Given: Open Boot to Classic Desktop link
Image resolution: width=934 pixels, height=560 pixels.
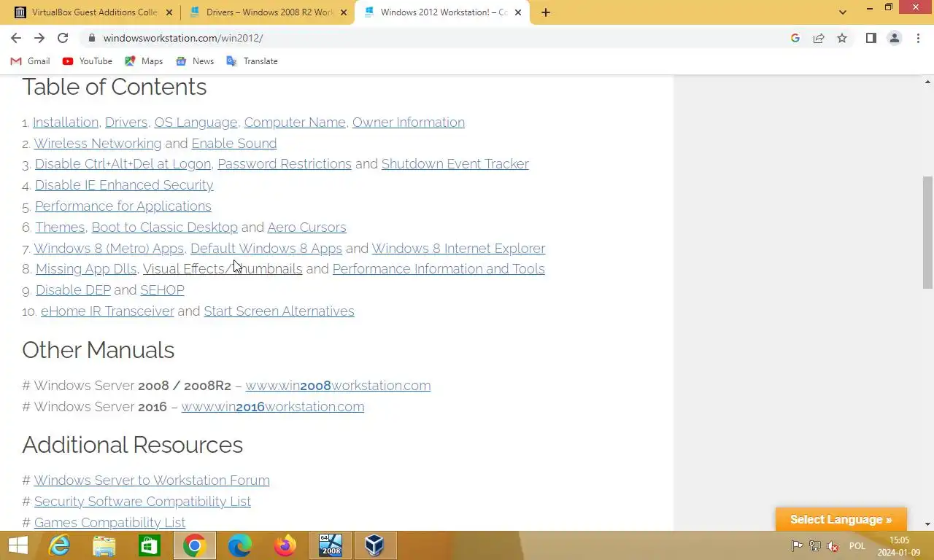Looking at the screenshot, I should click(x=164, y=227).
